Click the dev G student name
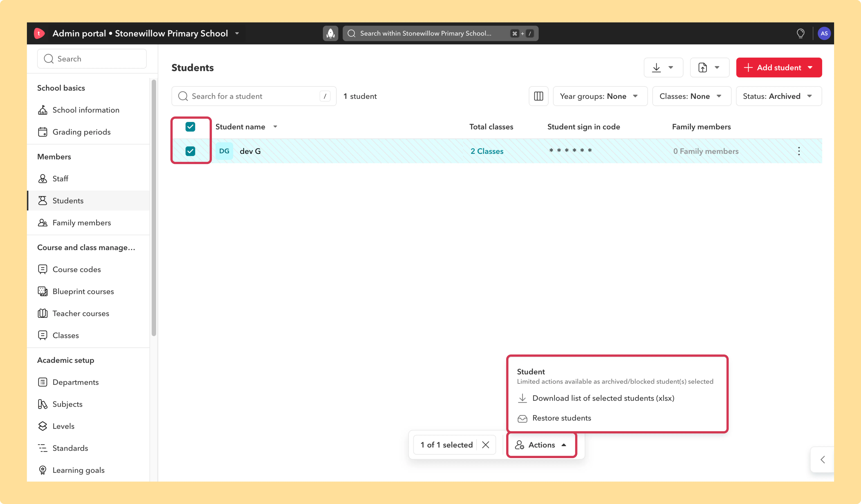 (250, 151)
